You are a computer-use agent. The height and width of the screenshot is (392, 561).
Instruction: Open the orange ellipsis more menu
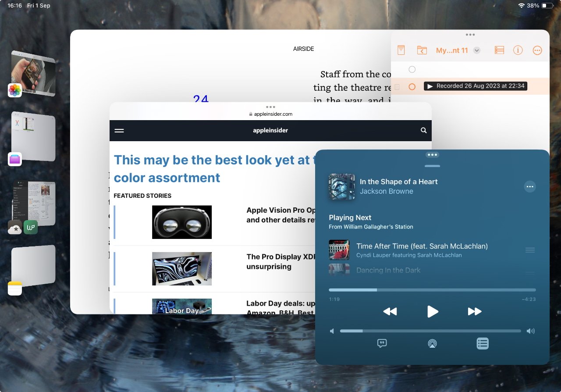click(537, 50)
